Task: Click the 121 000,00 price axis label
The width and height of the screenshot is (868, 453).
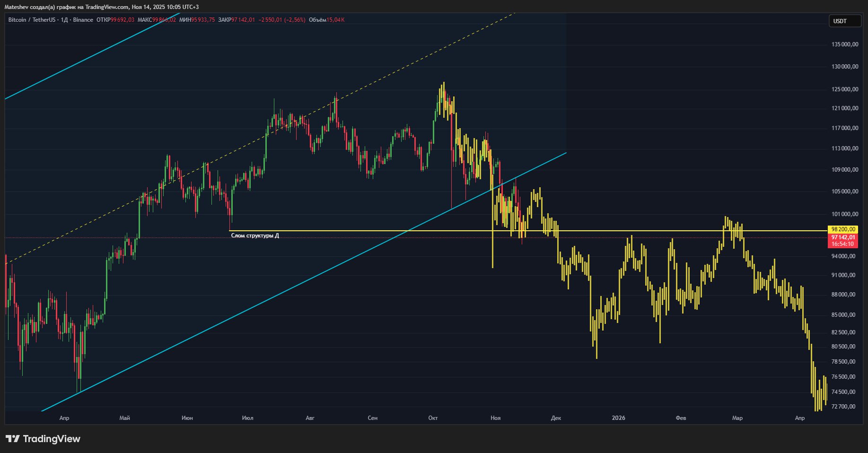Action: click(x=845, y=108)
